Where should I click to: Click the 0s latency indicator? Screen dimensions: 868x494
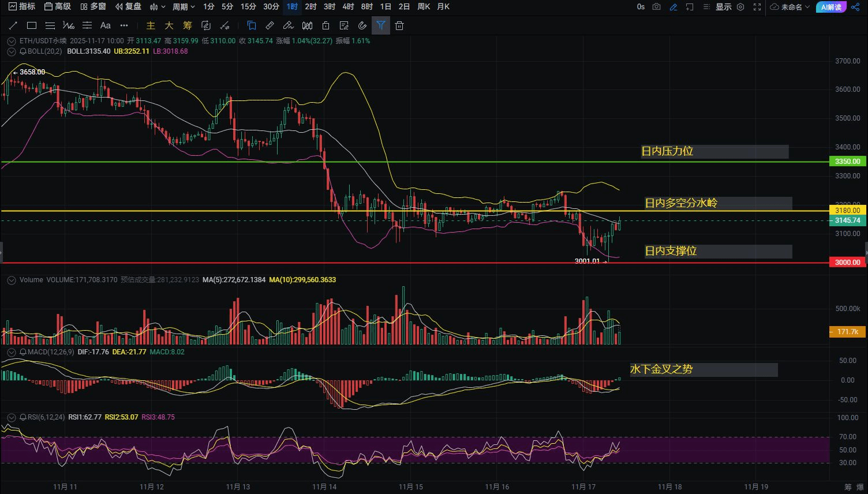pyautogui.click(x=641, y=7)
